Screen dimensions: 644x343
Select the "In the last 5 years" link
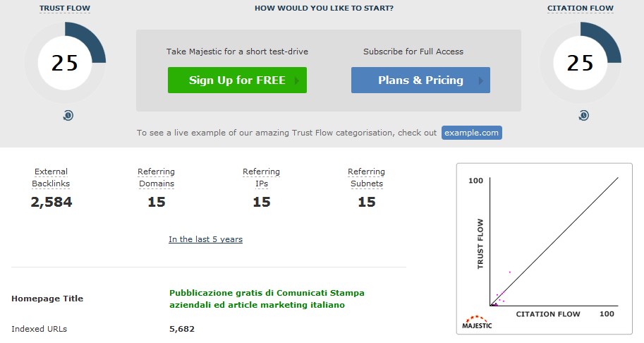point(205,239)
